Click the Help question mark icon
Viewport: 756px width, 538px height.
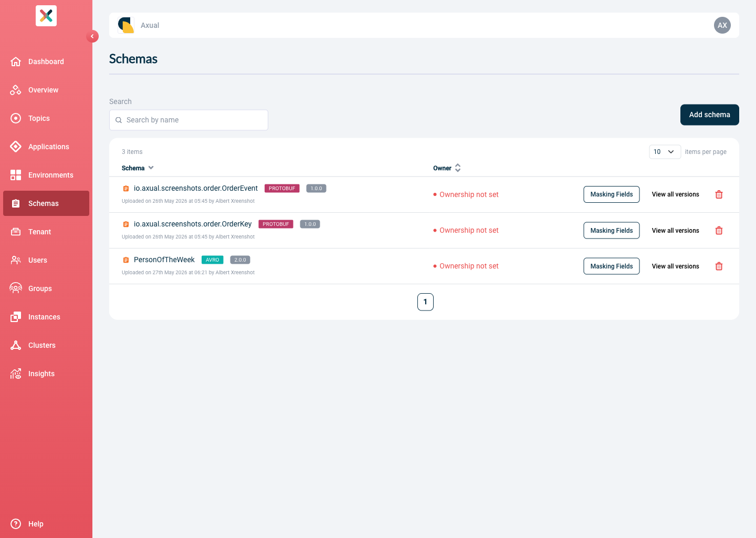click(16, 524)
